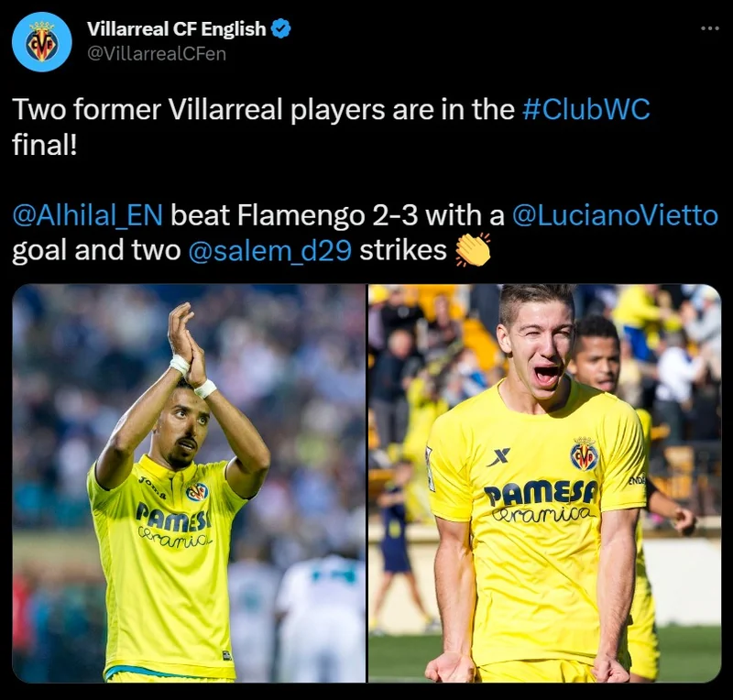
Task: Open the @salem_d29 mention
Action: (x=270, y=251)
